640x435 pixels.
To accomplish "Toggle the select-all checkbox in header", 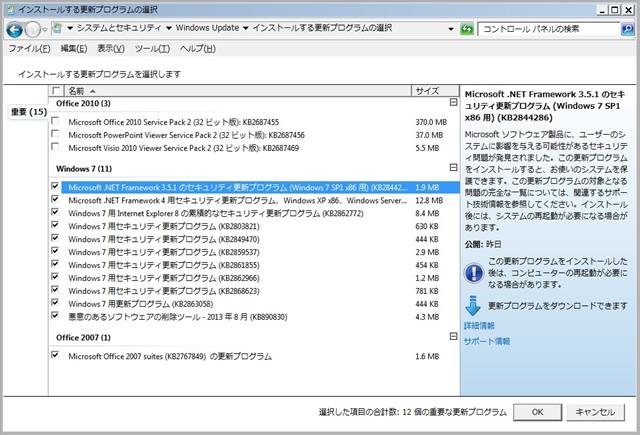I will pyautogui.click(x=56, y=91).
